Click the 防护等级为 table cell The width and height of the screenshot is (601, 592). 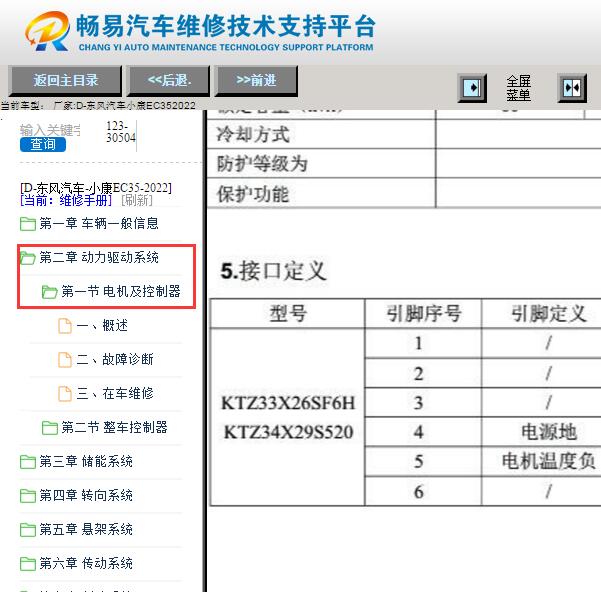pos(321,164)
